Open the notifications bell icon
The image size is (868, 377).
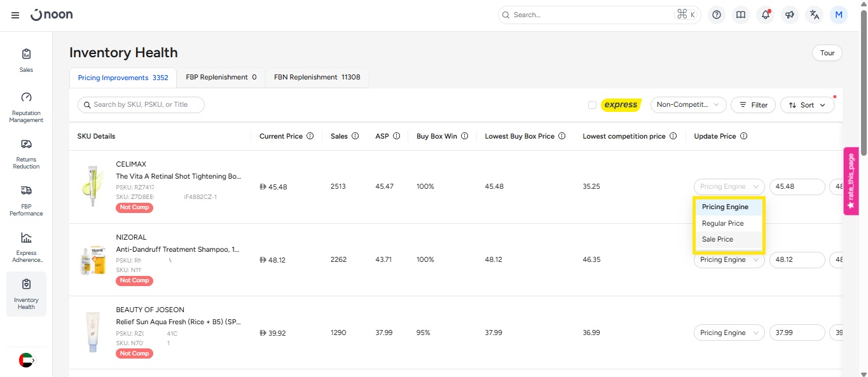point(766,15)
